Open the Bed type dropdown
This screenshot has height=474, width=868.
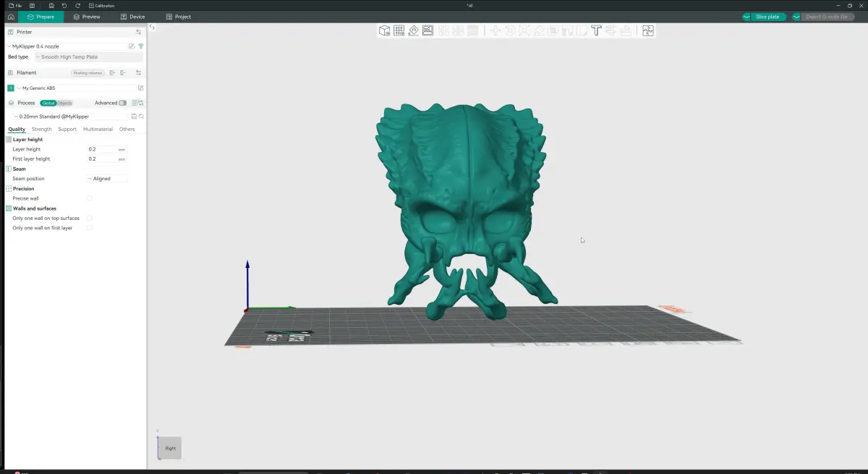coord(88,56)
